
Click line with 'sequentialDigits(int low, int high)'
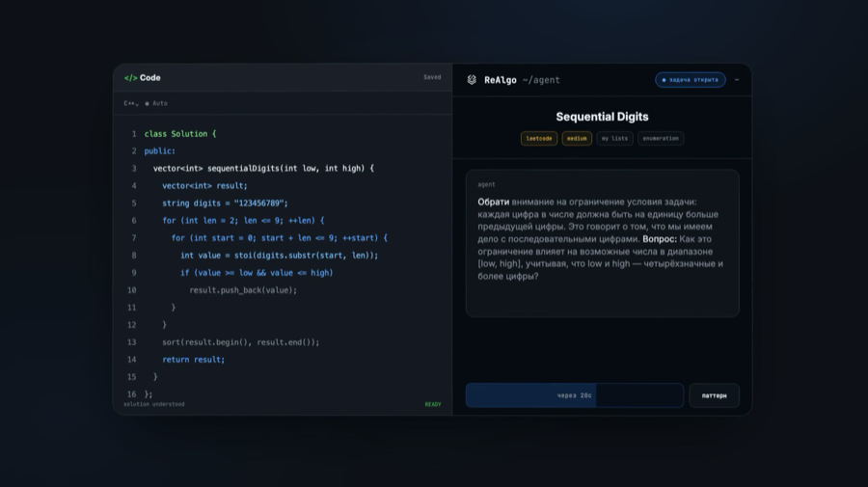click(x=263, y=168)
